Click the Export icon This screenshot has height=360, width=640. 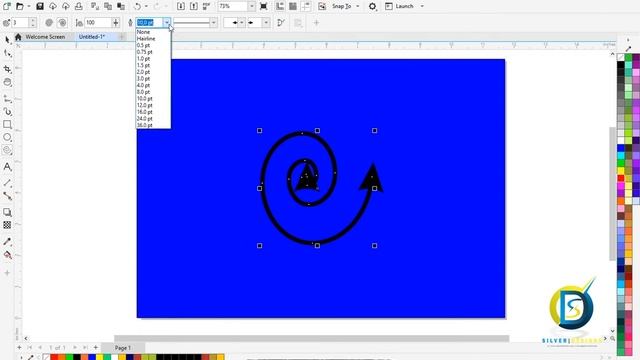click(194, 6)
